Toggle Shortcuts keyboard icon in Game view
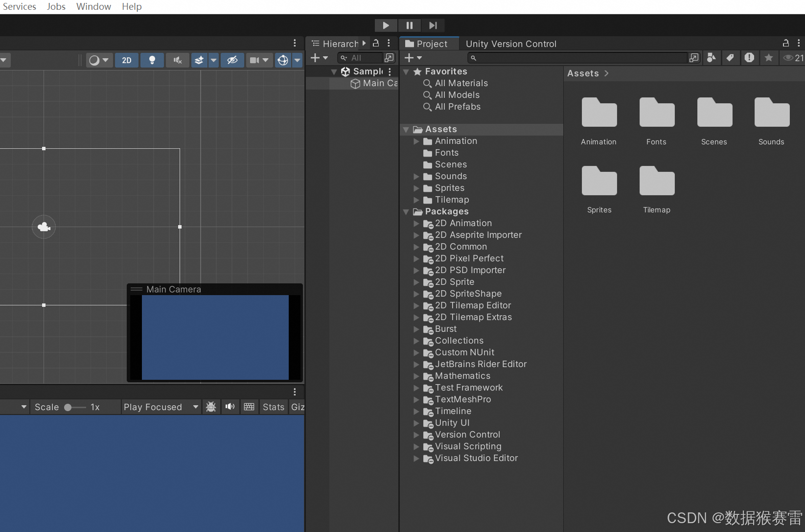 pos(249,407)
